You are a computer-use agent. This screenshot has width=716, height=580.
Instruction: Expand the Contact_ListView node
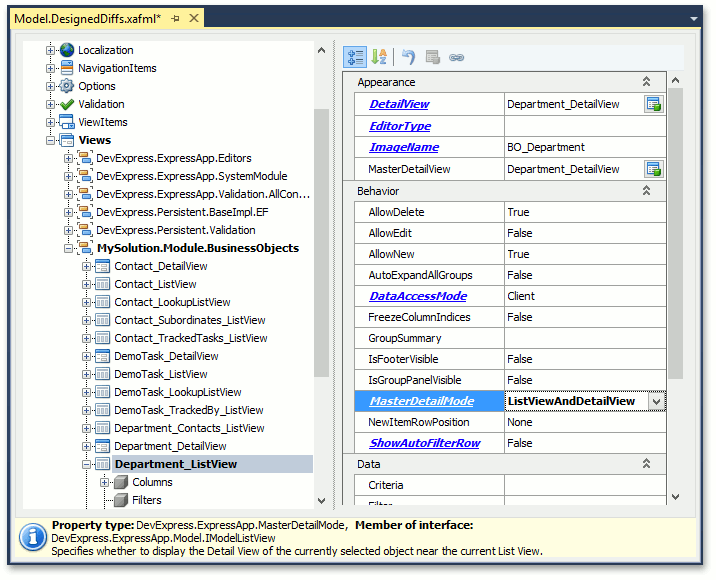pyautogui.click(x=86, y=285)
